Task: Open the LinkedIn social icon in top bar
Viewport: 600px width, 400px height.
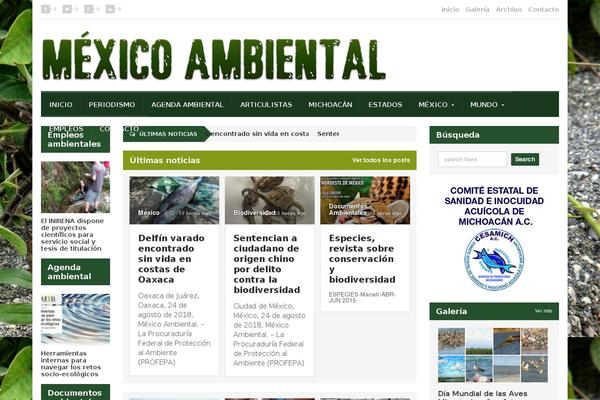Action: pyautogui.click(x=110, y=9)
